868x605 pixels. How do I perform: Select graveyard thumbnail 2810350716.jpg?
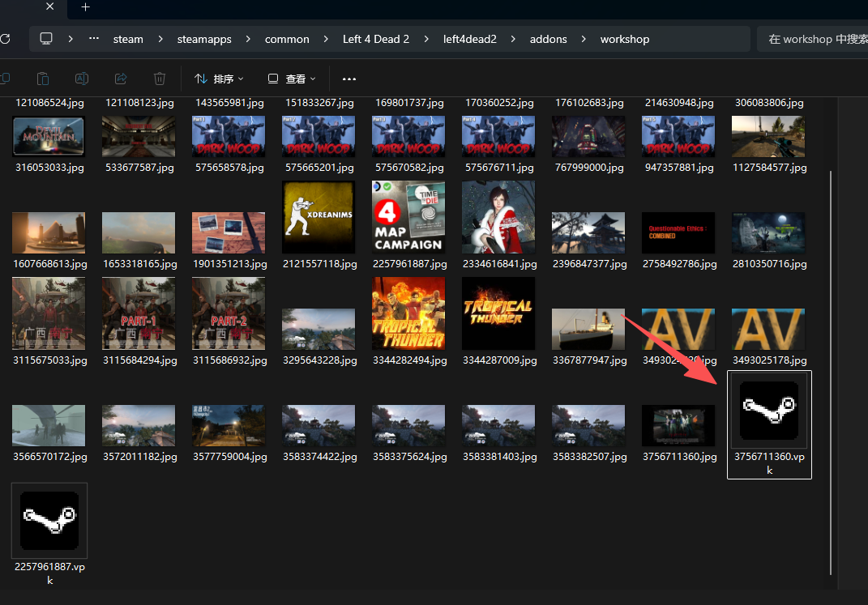click(x=768, y=232)
